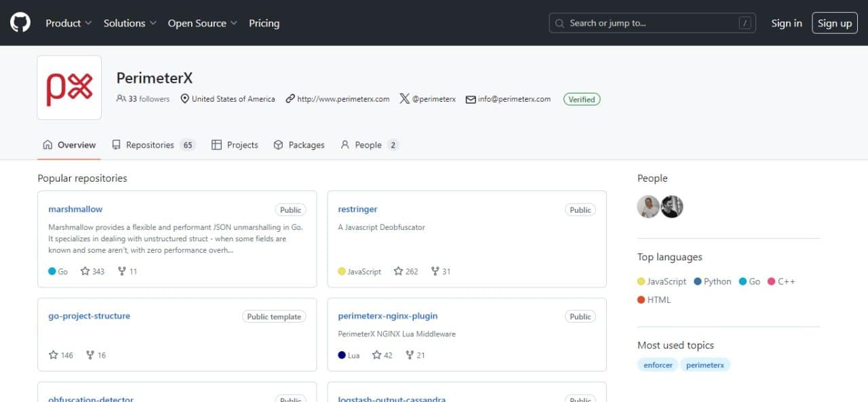Switch to the Projects tab
Image resolution: width=868 pixels, height=402 pixels.
tap(235, 145)
